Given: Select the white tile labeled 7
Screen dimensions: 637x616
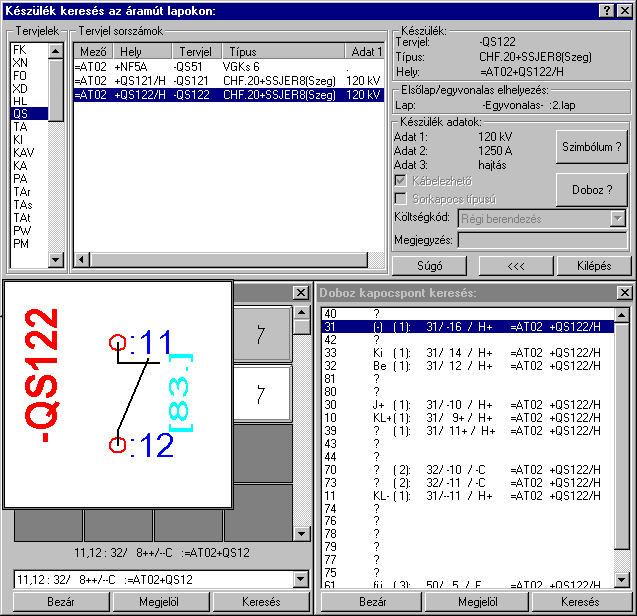Looking at the screenshot, I should (x=259, y=395).
